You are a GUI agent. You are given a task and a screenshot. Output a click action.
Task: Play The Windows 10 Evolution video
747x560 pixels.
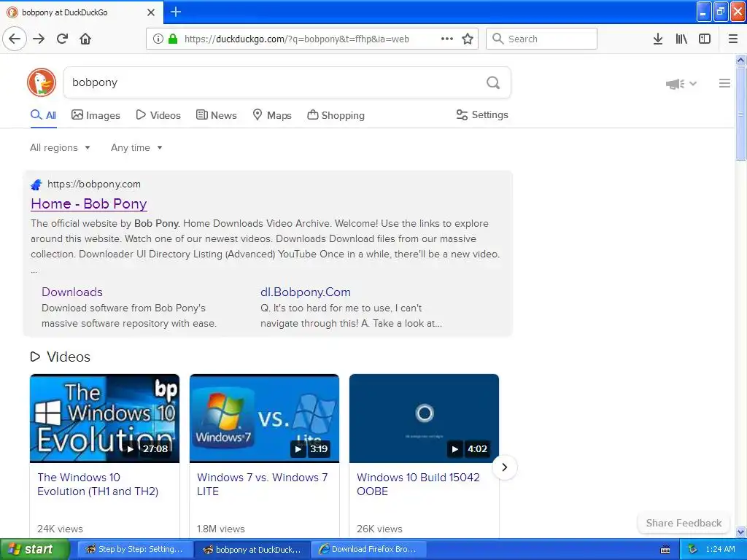click(x=104, y=418)
